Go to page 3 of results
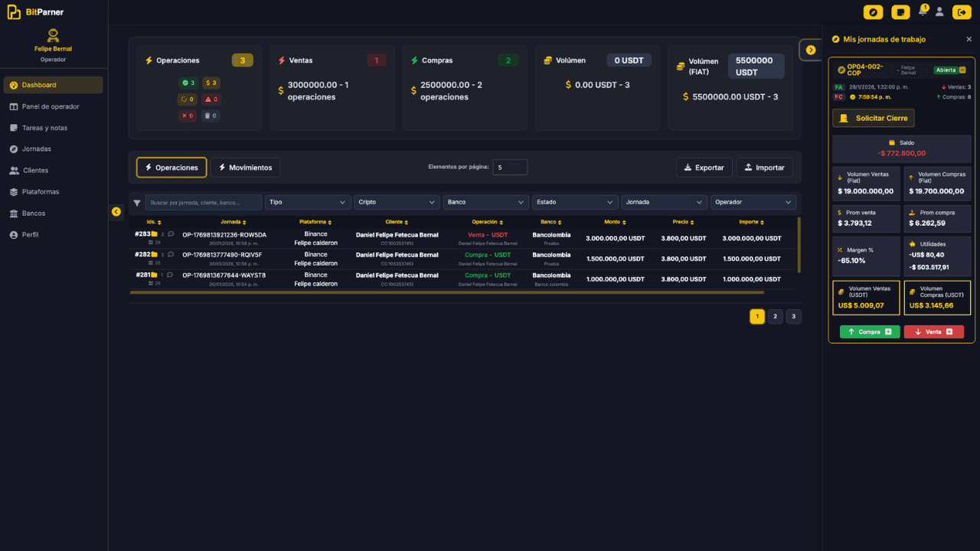The width and height of the screenshot is (980, 551). [x=794, y=316]
